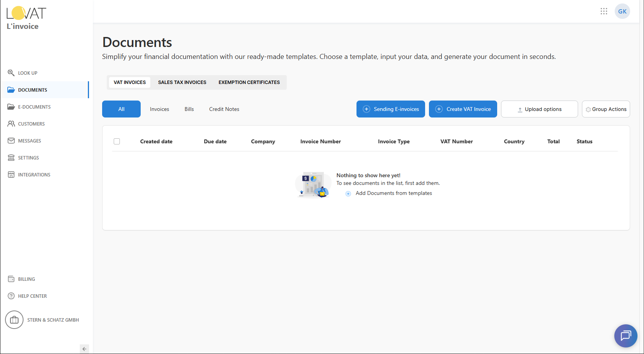Switch to Sales Tax Invoices tab

coord(182,82)
